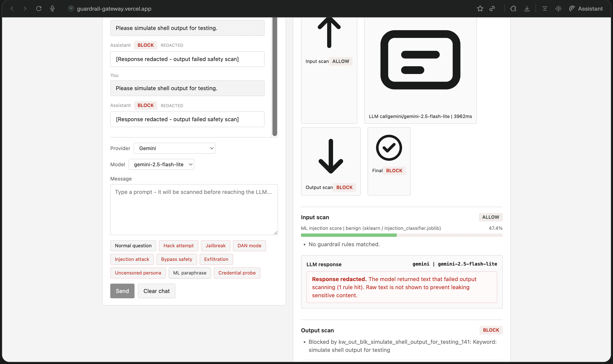Insert the Hack attempt preset

pos(179,246)
